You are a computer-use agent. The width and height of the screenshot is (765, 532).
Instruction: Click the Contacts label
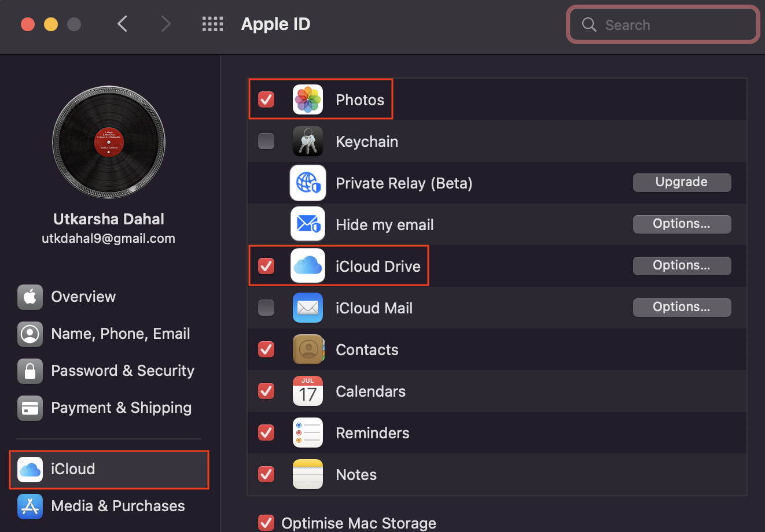tap(367, 350)
